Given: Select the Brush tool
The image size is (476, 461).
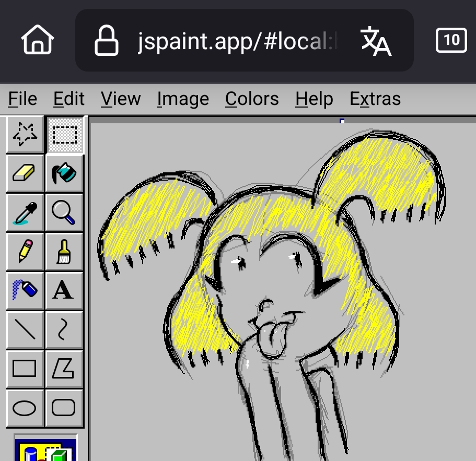Looking at the screenshot, I should click(x=64, y=252).
